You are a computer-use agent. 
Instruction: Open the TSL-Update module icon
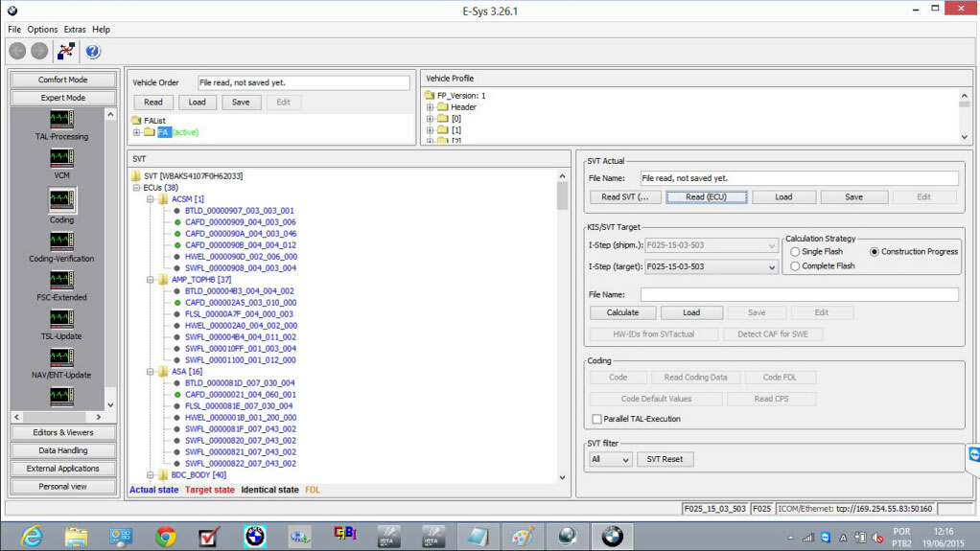pyautogui.click(x=62, y=318)
